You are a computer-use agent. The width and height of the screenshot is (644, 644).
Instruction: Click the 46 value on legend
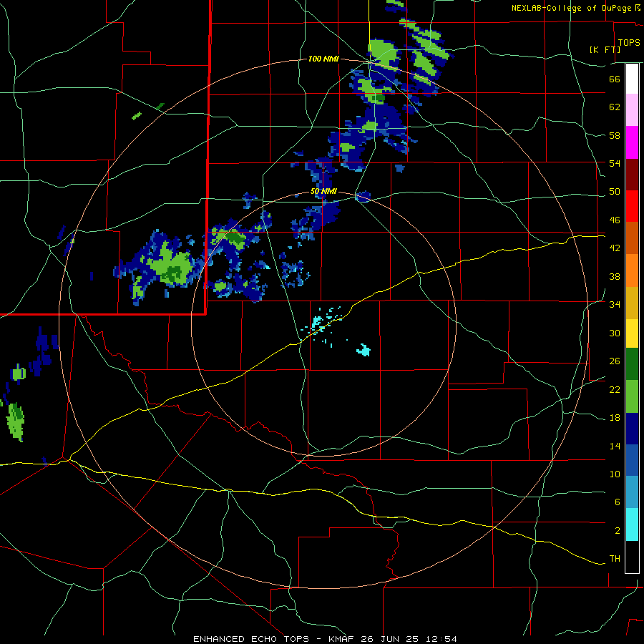pyautogui.click(x=615, y=220)
